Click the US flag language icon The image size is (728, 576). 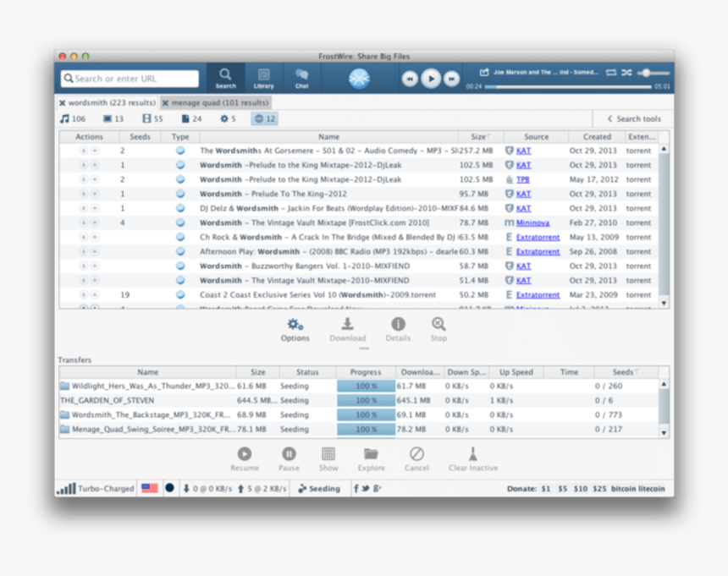[x=150, y=488]
